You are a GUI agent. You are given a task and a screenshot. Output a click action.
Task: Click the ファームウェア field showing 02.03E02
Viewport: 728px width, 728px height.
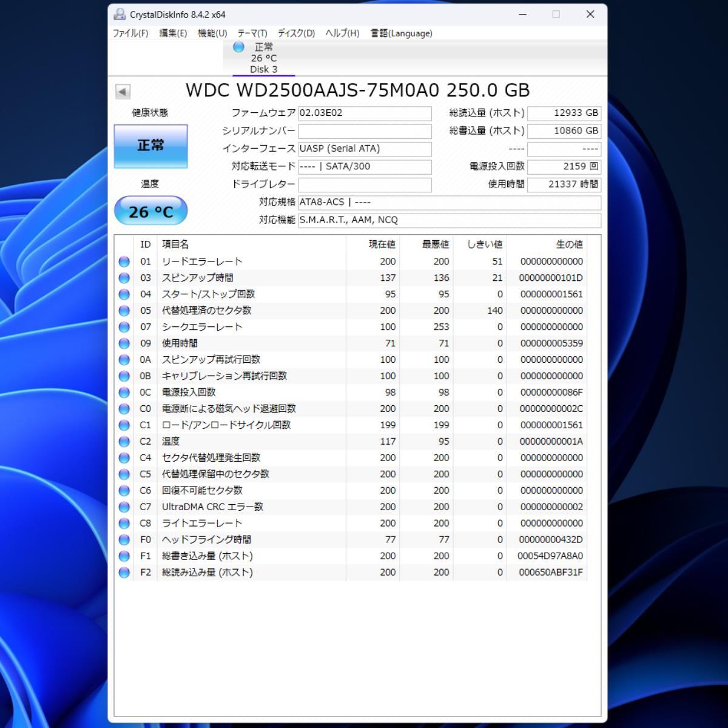[x=365, y=113]
